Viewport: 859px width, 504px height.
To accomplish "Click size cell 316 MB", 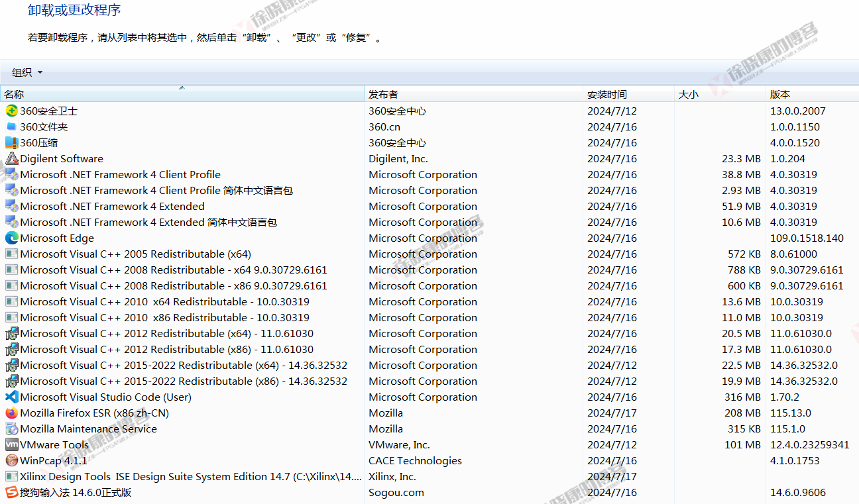I will tap(742, 397).
